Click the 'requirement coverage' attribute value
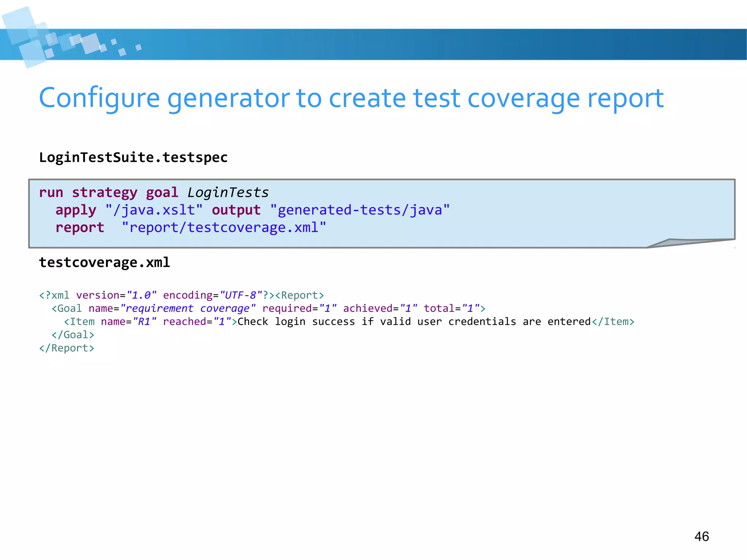 tap(188, 309)
